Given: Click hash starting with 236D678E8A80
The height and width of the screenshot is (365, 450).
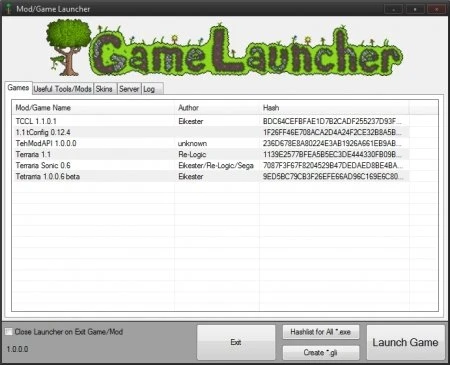Looking at the screenshot, I should tap(332, 143).
